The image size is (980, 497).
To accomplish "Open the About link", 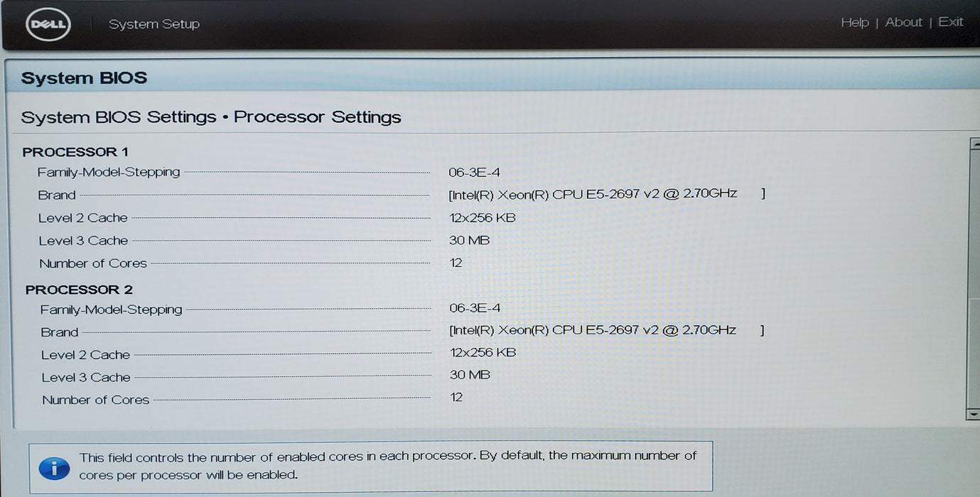I will click(903, 22).
